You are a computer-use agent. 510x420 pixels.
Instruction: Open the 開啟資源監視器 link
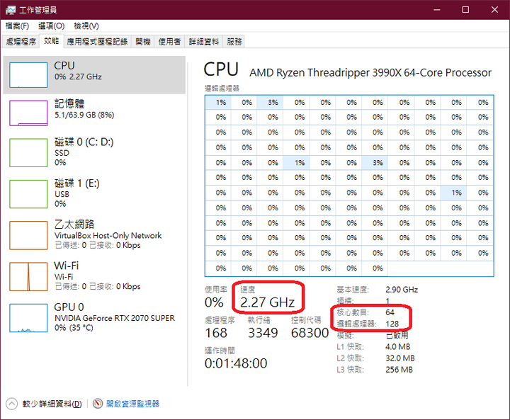click(x=132, y=404)
